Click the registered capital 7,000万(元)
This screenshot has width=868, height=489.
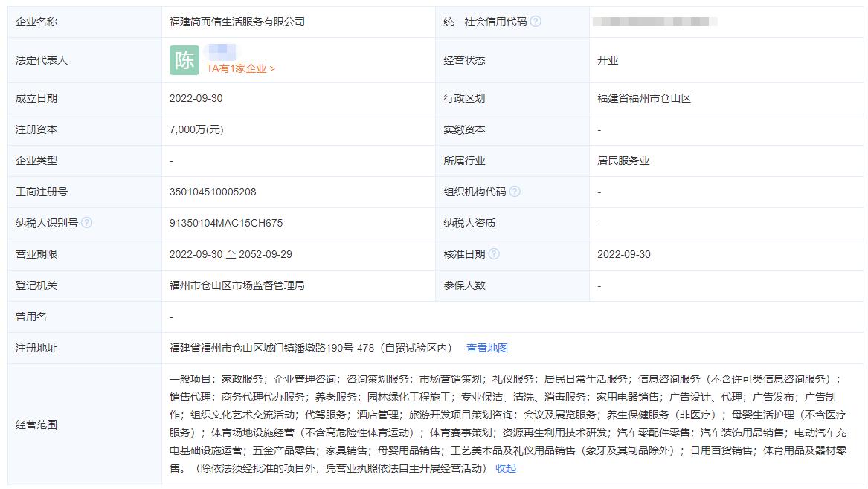(x=198, y=129)
